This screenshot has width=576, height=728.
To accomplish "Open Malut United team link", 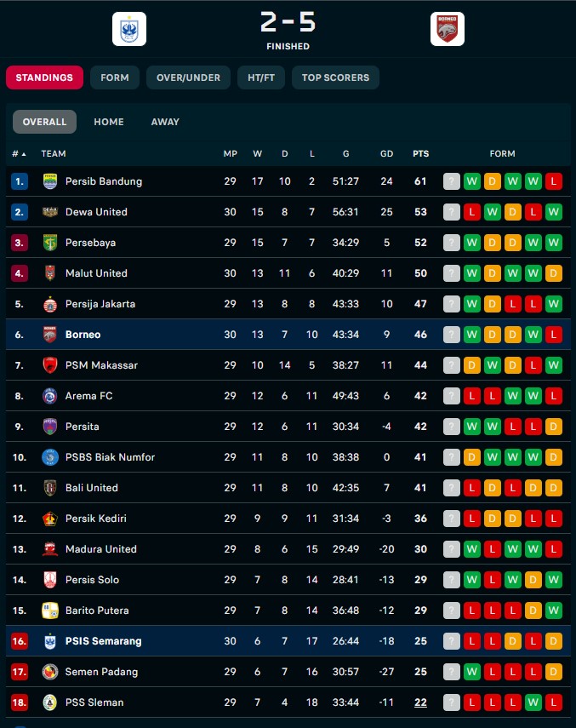I will [x=96, y=273].
